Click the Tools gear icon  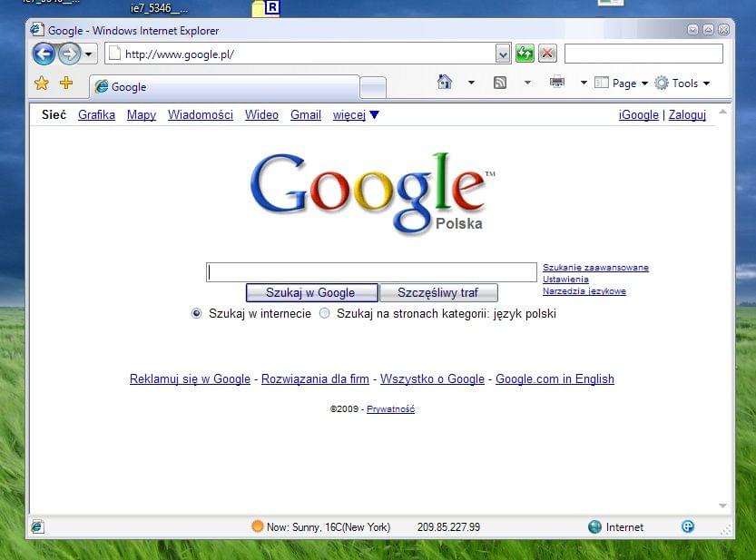[x=662, y=83]
